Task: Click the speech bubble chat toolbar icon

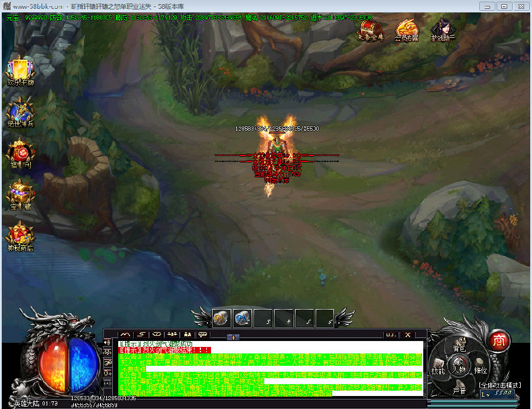Action: coord(203,335)
